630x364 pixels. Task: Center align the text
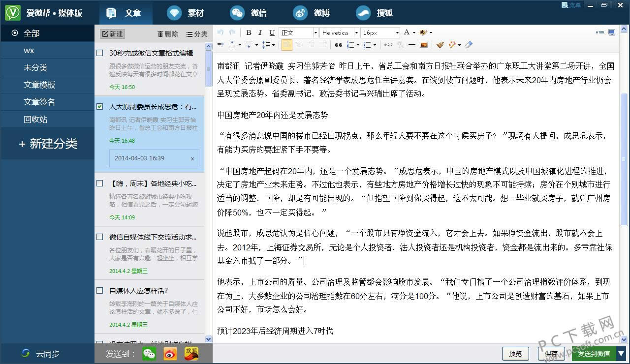(x=299, y=45)
